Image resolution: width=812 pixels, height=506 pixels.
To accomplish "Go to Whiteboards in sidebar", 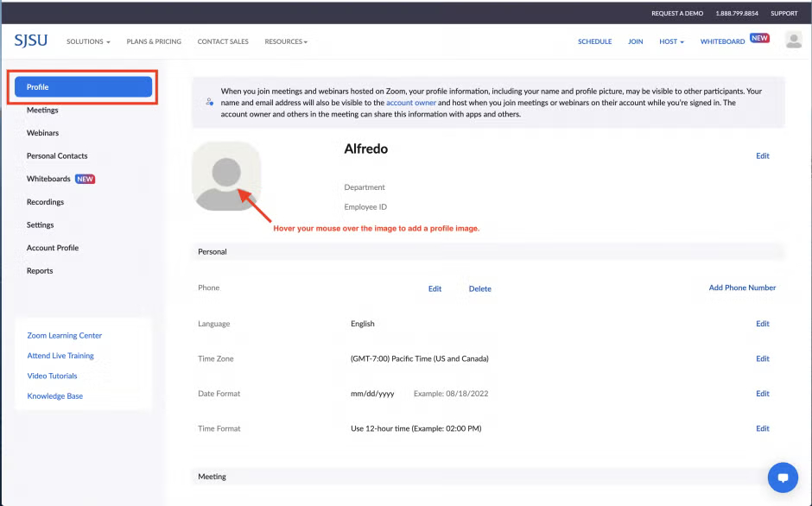I will tap(48, 179).
